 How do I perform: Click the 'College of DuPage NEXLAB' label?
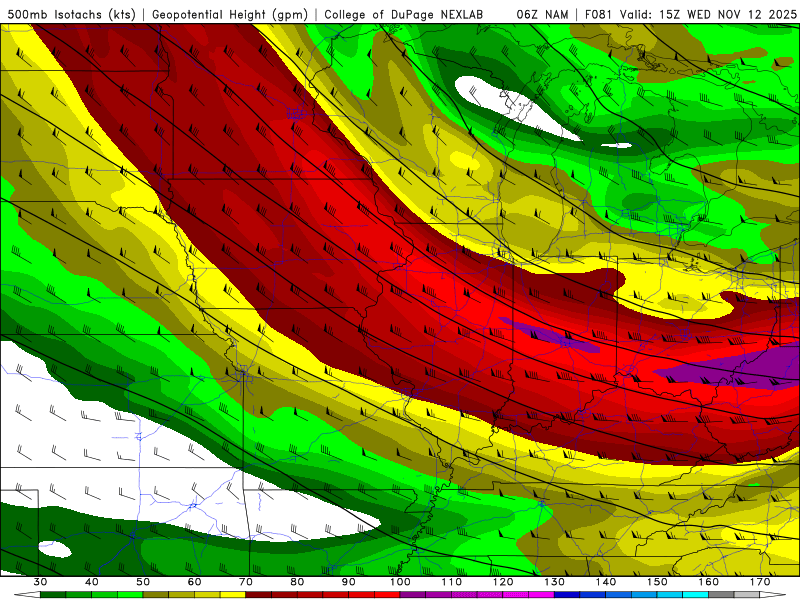[x=404, y=15]
